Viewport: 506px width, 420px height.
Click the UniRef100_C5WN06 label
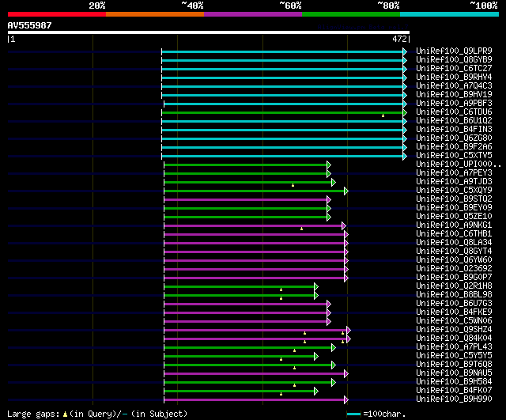[x=454, y=321]
